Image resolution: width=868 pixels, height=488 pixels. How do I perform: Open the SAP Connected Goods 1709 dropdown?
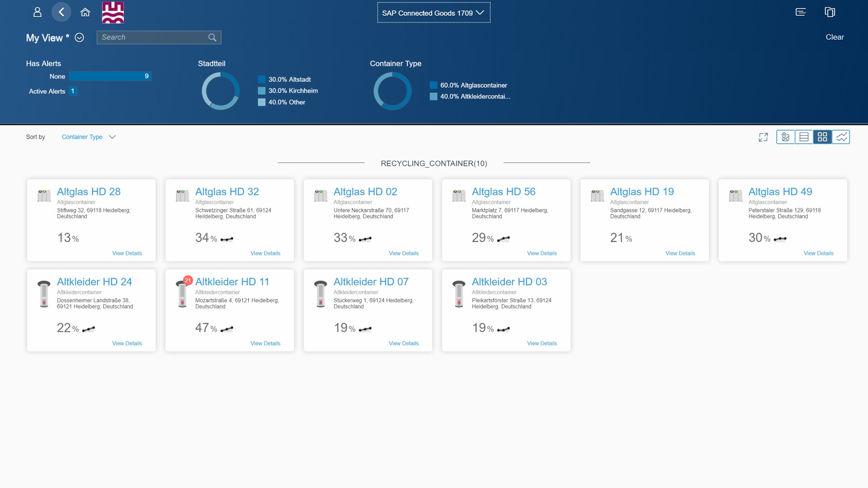[434, 13]
